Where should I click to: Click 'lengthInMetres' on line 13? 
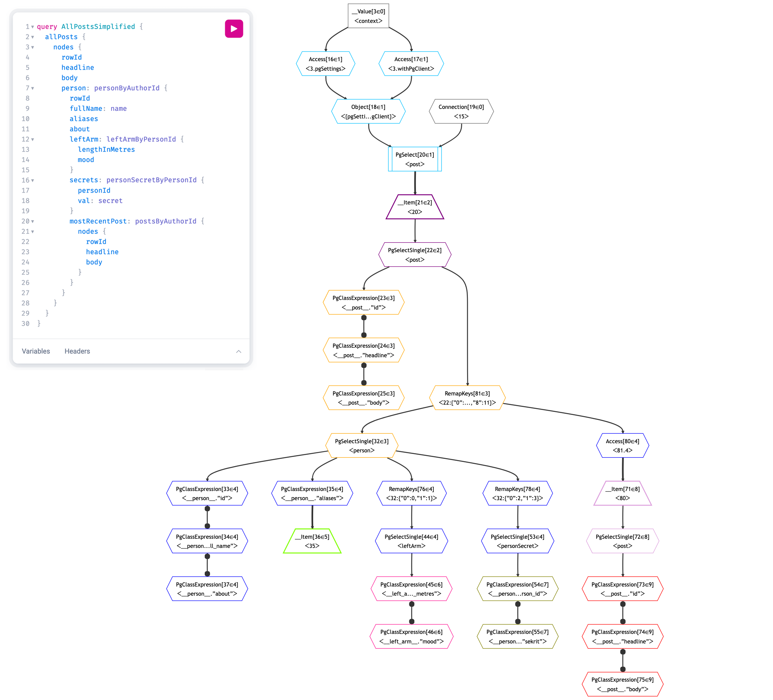point(106,149)
